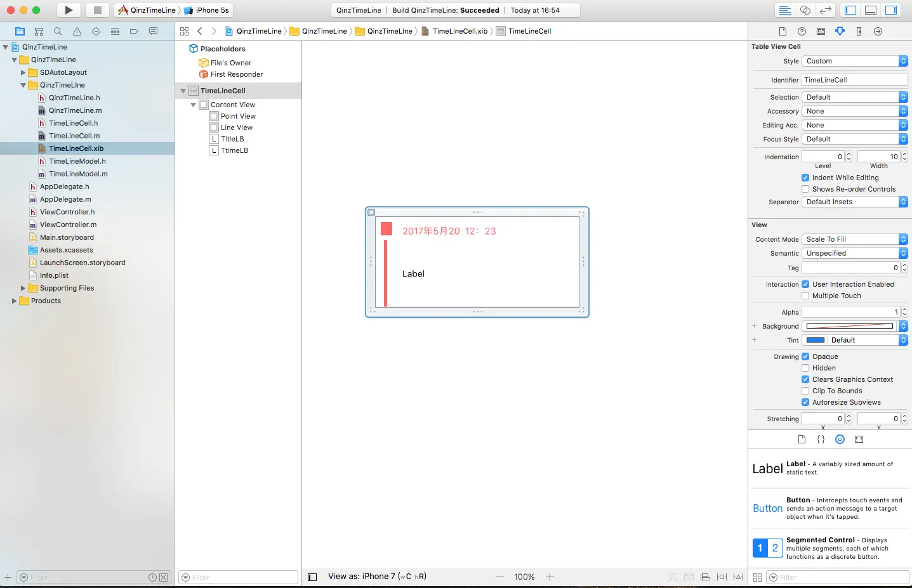
Task: Run the project with the Play button
Action: pos(69,10)
